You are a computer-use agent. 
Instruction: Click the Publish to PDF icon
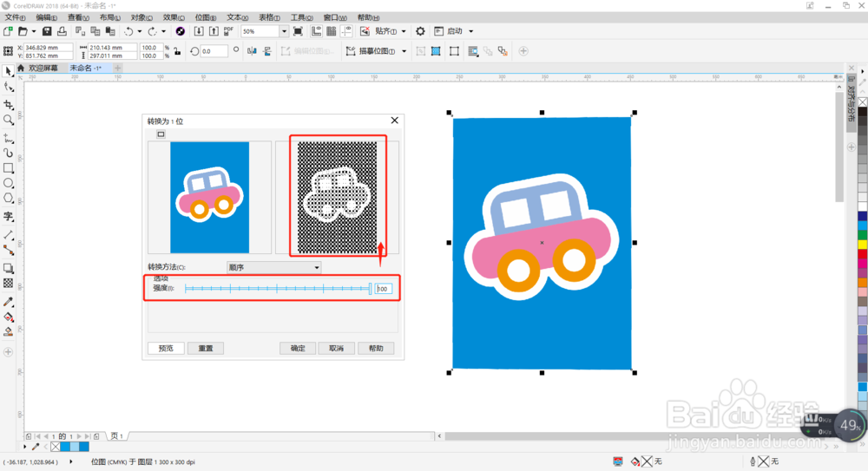tap(228, 31)
